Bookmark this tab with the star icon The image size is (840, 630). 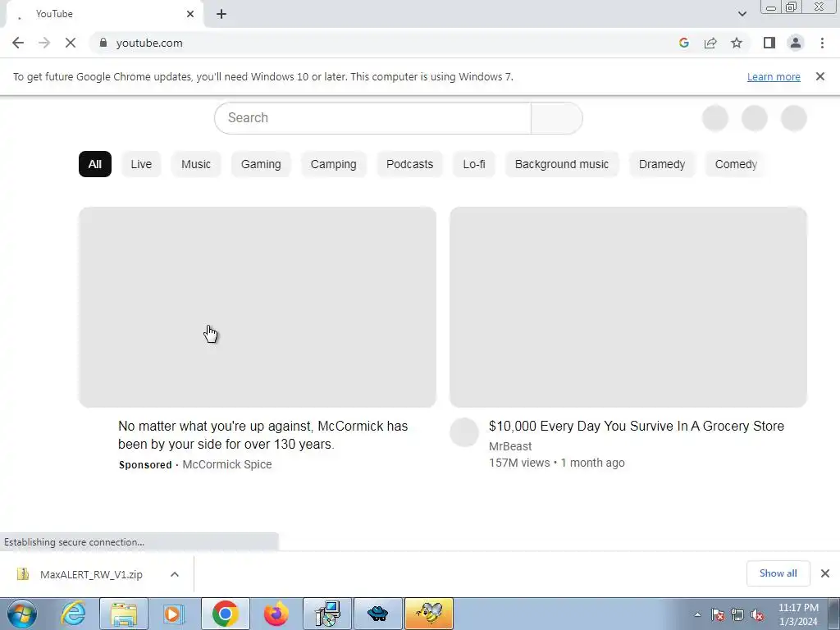737,43
